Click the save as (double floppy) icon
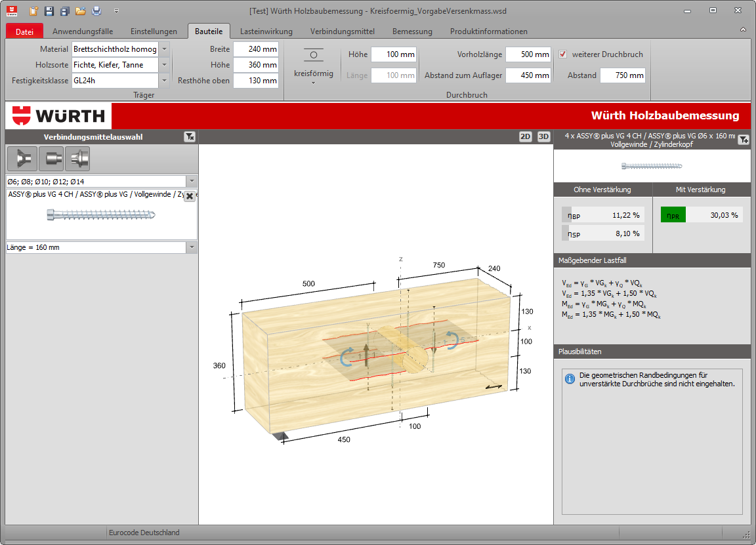Image resolution: width=756 pixels, height=545 pixels. pyautogui.click(x=64, y=10)
